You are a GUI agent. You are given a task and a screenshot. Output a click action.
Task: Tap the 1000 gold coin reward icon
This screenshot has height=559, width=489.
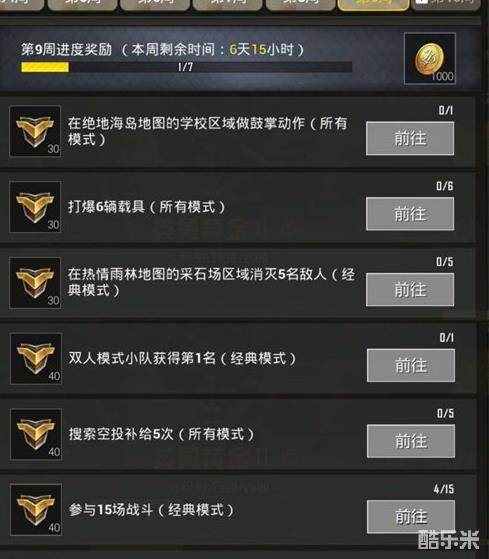429,59
